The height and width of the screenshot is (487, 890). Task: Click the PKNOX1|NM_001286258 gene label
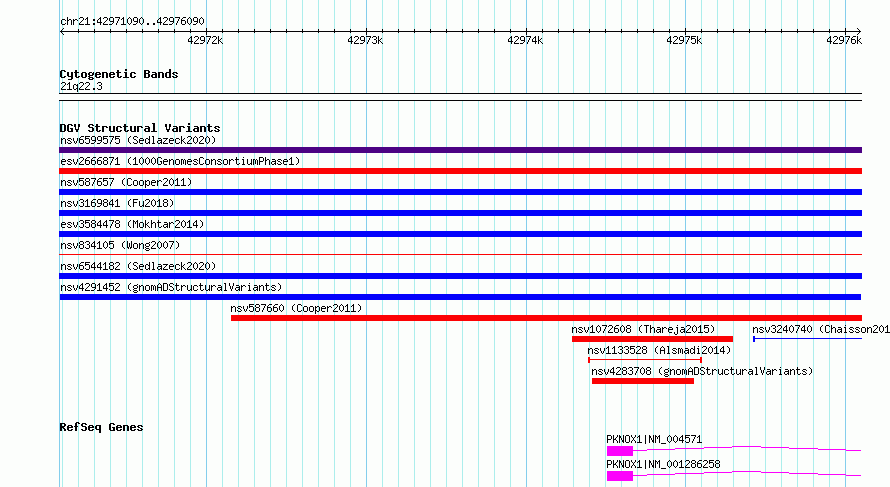[x=663, y=464]
